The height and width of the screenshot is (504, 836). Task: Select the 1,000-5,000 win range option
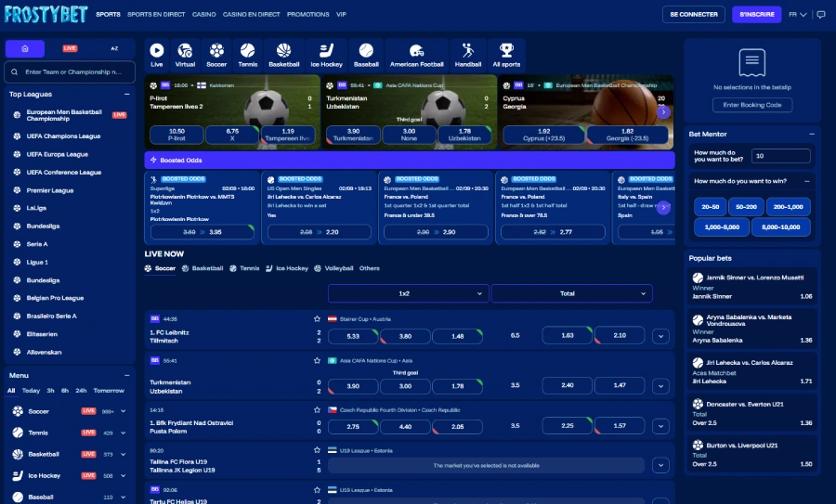click(x=722, y=227)
